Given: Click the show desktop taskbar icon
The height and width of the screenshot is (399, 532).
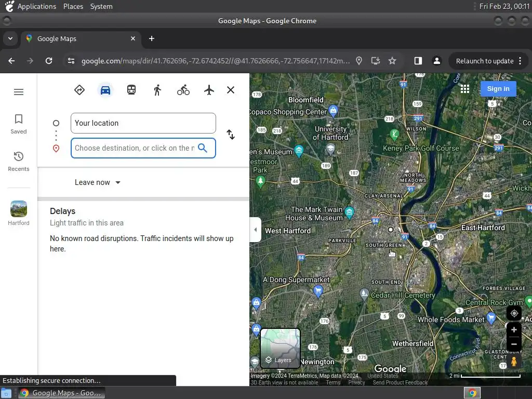Looking at the screenshot, I should pos(6,393).
